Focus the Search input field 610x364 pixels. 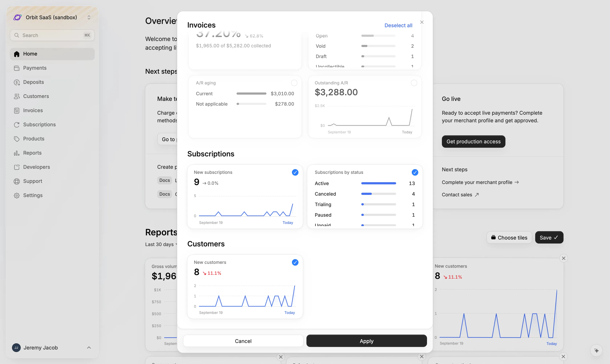pos(52,35)
